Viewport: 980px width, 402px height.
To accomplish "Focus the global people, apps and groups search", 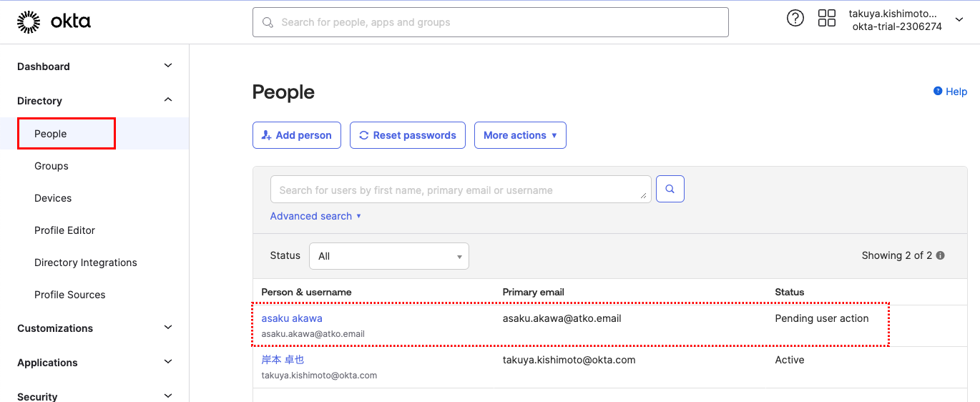I will click(491, 22).
